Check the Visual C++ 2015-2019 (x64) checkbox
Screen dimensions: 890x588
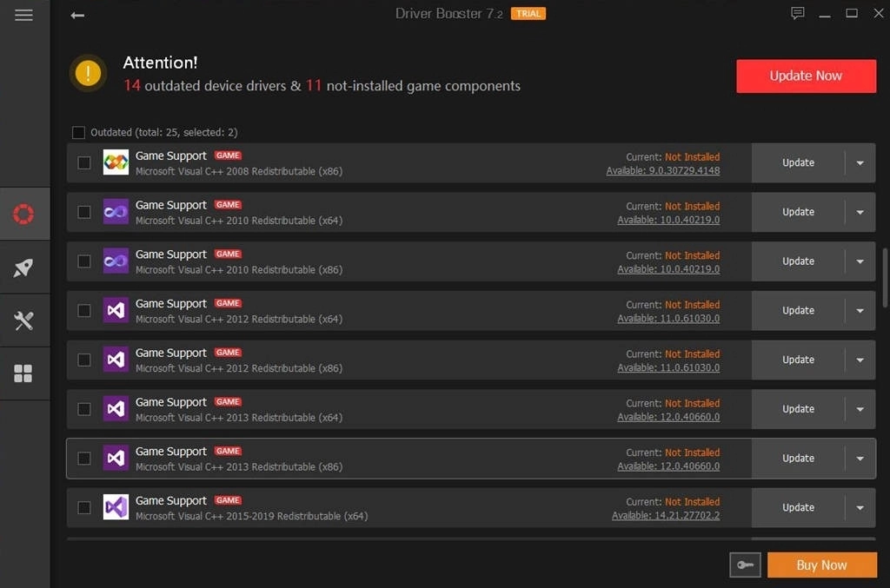tap(84, 507)
